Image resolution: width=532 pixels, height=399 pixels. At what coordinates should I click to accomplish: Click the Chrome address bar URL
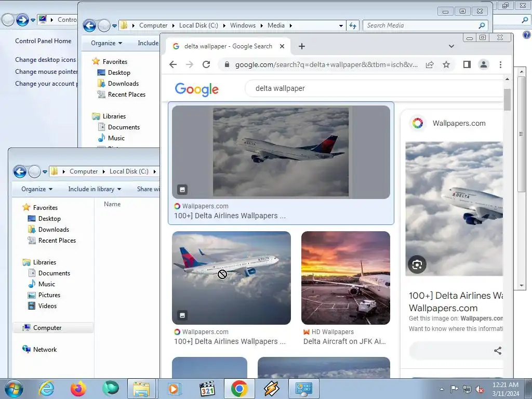coord(326,64)
